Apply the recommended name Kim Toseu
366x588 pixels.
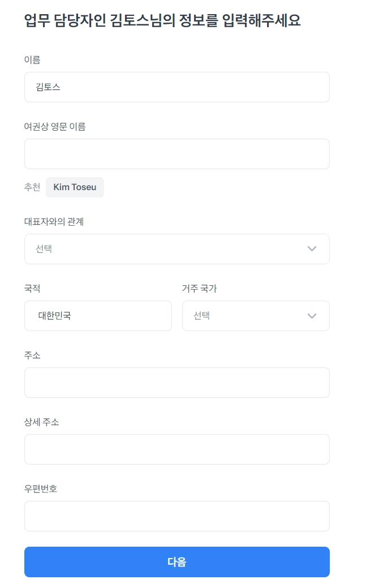click(x=75, y=187)
